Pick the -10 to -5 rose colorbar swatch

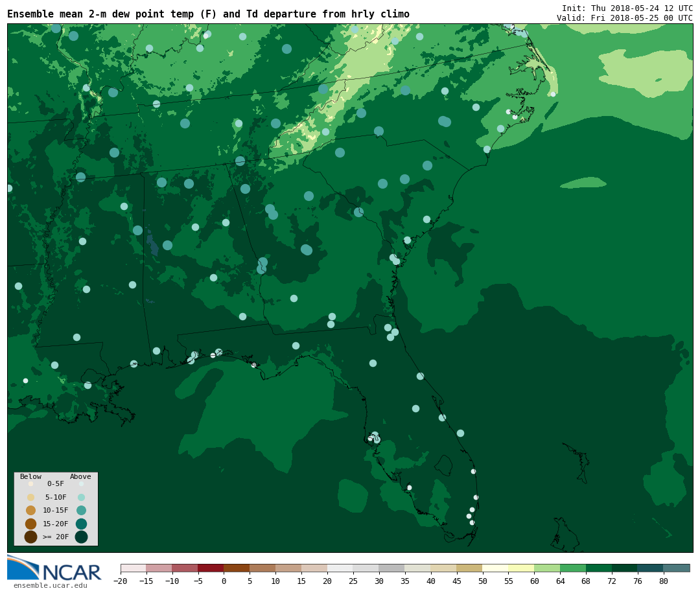[185, 568]
